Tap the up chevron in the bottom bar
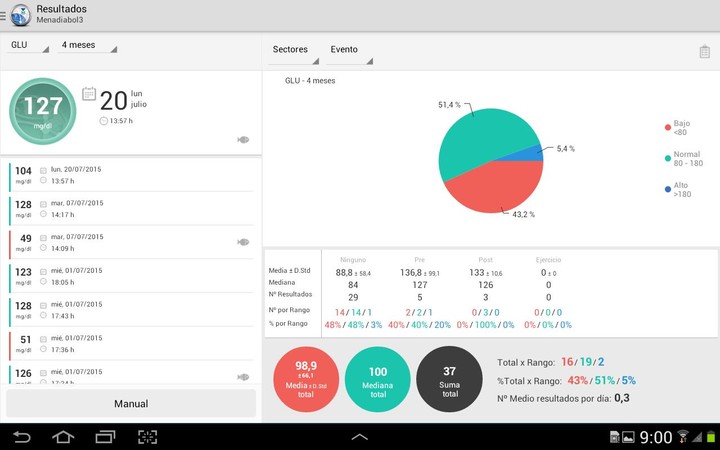Screen dimensions: 720x450 click(360, 437)
